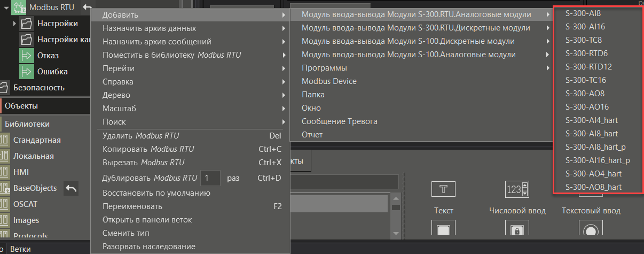Select module S-300-RTD6

point(598,53)
